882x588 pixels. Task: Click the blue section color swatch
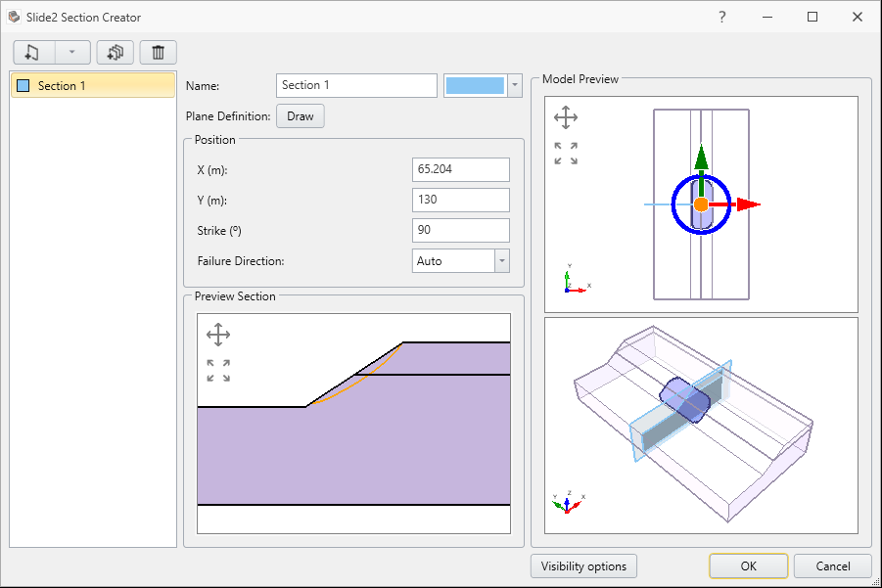point(477,85)
